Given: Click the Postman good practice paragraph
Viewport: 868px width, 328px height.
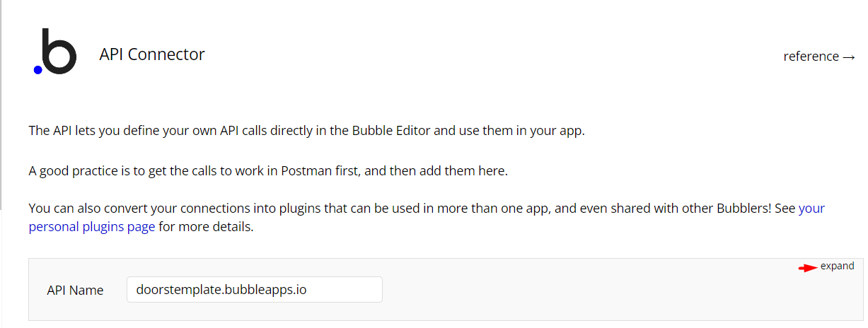Looking at the screenshot, I should pyautogui.click(x=268, y=171).
